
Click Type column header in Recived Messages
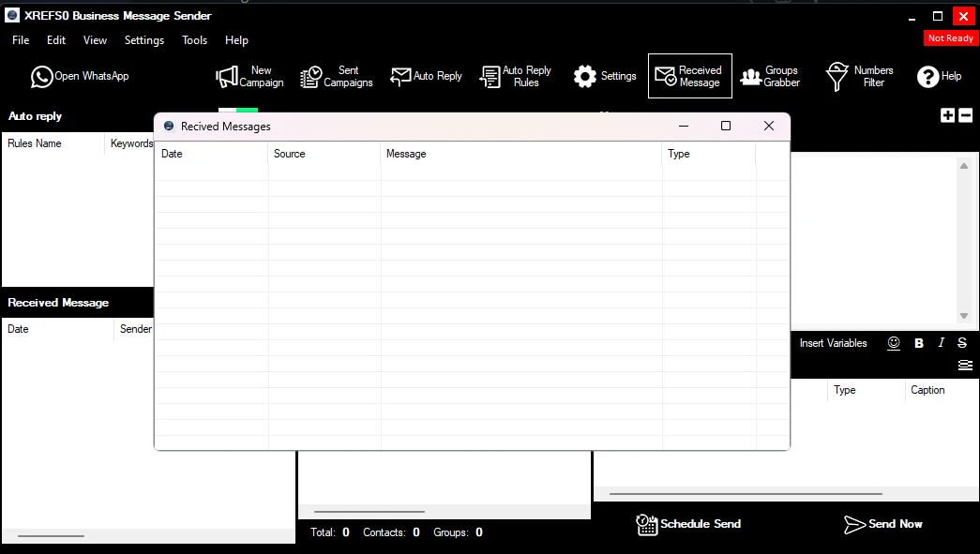coord(709,154)
